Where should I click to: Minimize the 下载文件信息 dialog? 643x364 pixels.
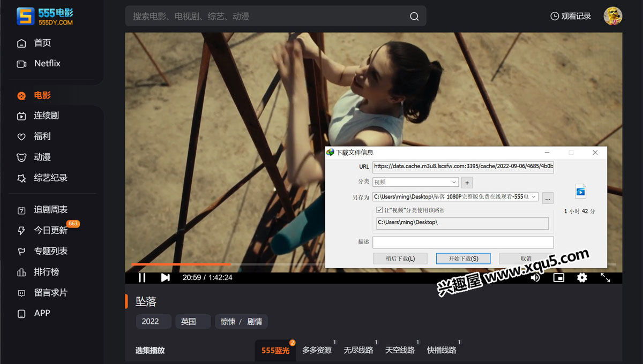point(547,153)
